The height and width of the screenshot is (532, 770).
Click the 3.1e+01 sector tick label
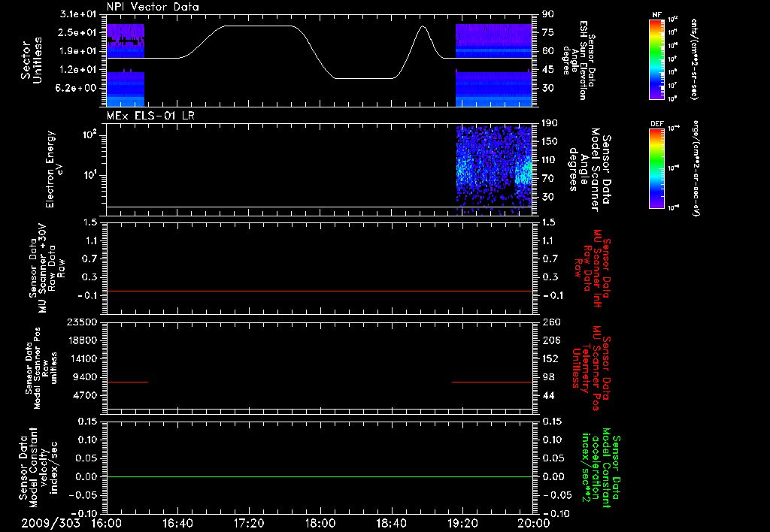click(x=78, y=14)
